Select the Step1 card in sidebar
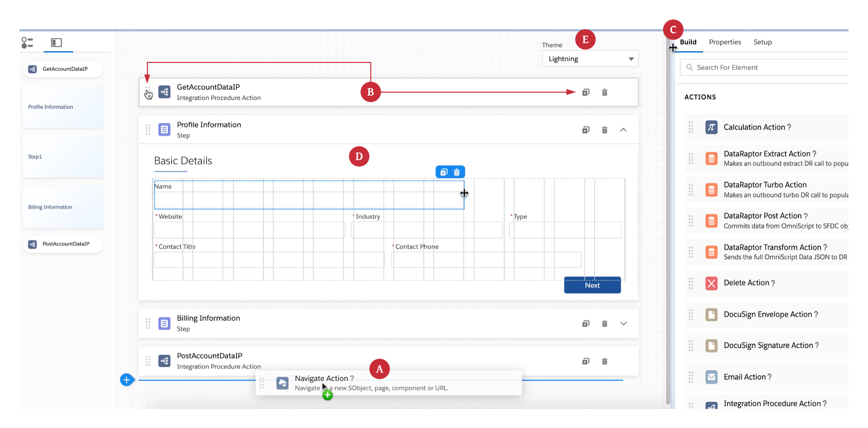This screenshot has width=868, height=428. (x=63, y=157)
